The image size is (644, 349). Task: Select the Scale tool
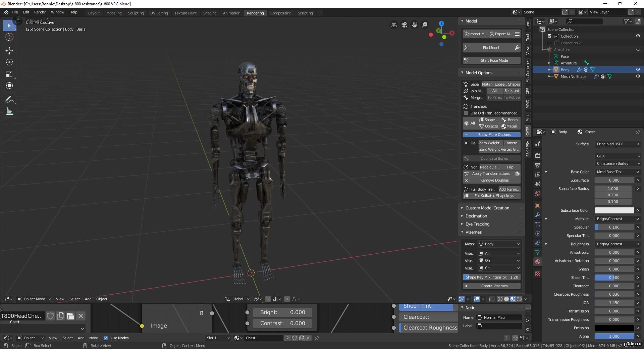[9, 74]
